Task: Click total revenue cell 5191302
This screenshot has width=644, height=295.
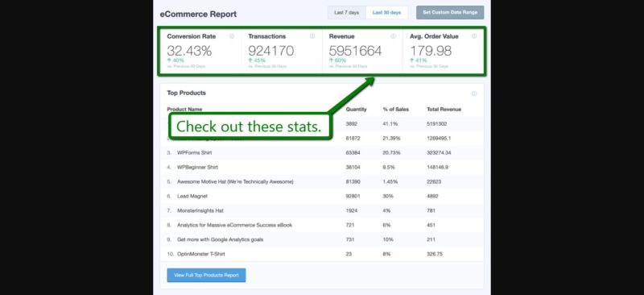Action: [x=437, y=124]
